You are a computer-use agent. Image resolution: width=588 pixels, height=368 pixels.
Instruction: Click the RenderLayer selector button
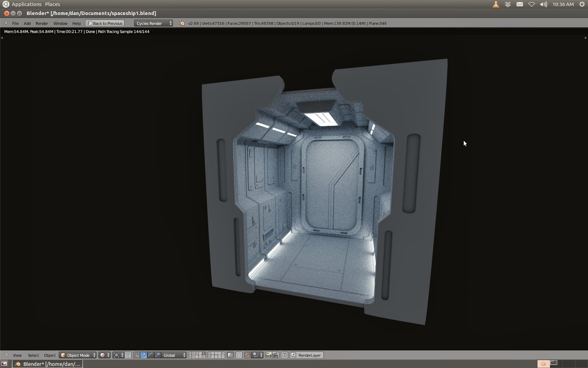pyautogui.click(x=307, y=355)
